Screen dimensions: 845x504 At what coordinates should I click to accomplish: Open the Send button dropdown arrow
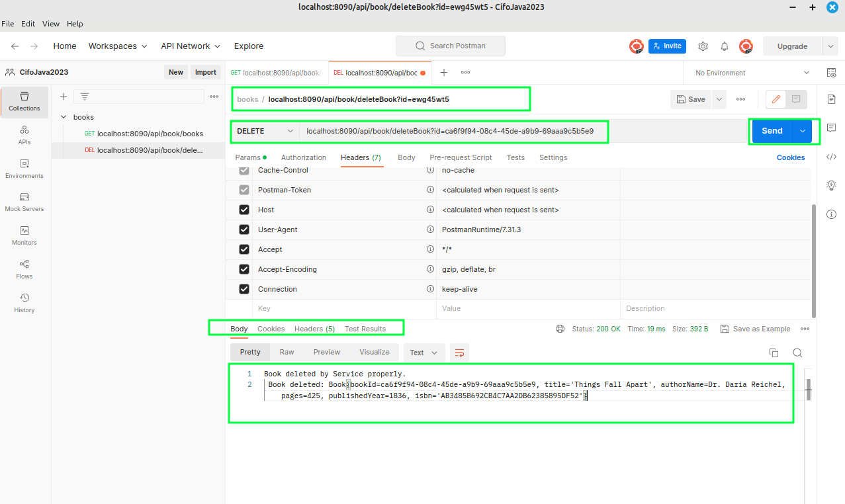(802, 131)
